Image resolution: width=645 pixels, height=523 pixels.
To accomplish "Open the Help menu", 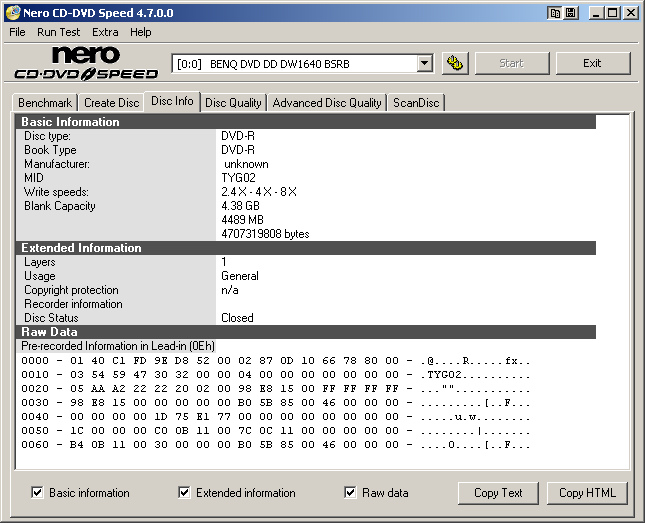I will (x=141, y=32).
